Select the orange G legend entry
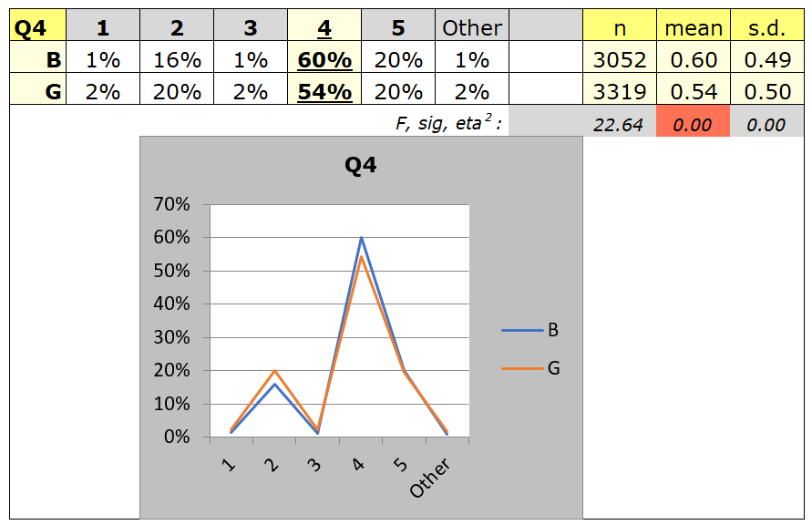 point(530,368)
